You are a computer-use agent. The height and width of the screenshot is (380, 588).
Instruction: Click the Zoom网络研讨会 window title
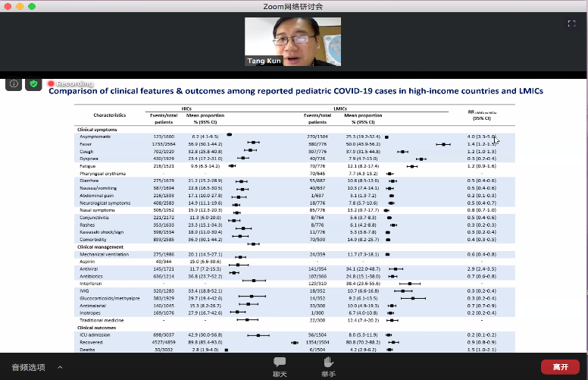[x=294, y=5]
